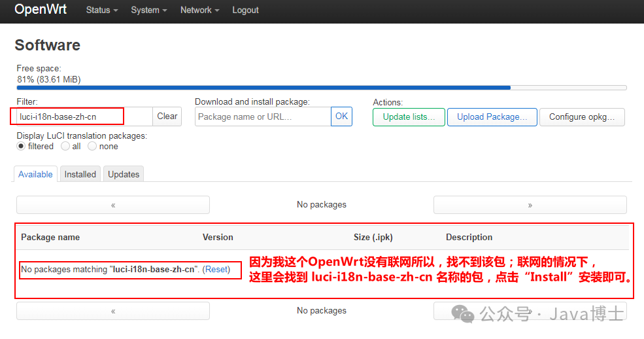Image resolution: width=644 pixels, height=339 pixels.
Task: Click the Filter text input field
Action: (x=82, y=116)
